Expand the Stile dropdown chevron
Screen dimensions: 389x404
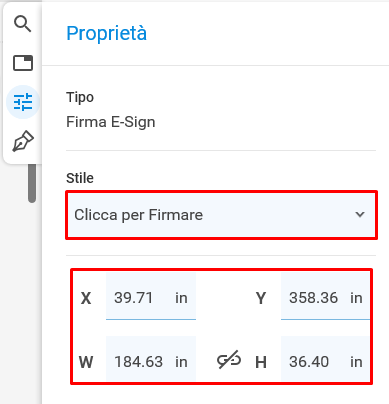click(360, 214)
